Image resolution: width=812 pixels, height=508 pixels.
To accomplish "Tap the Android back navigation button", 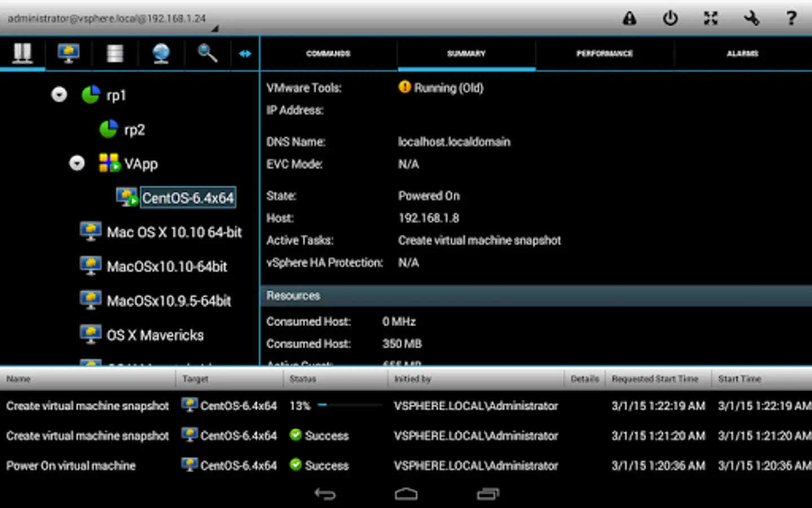I will (x=325, y=494).
